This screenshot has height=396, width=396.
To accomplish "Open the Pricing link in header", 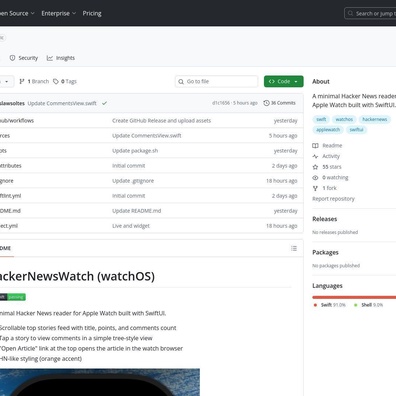I will click(92, 13).
